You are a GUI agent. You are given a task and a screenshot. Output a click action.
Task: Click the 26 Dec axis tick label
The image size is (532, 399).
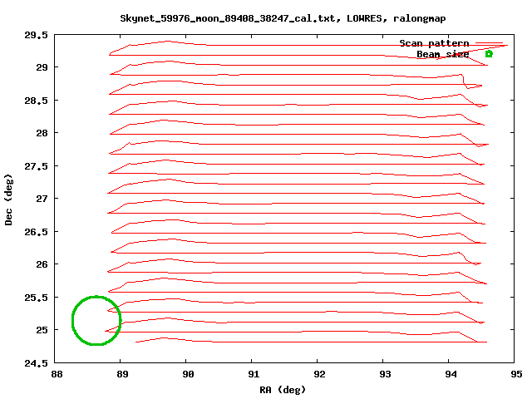point(42,264)
